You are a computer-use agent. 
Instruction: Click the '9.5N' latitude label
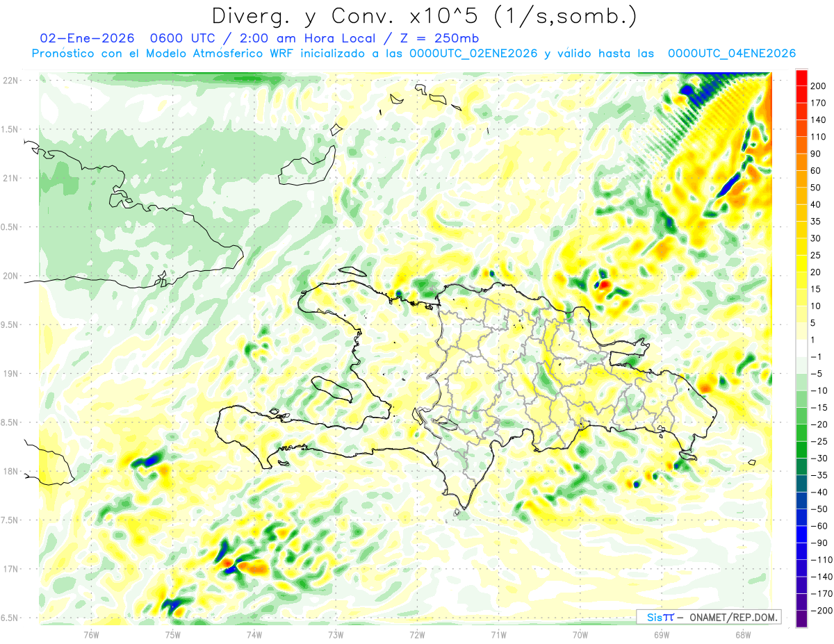(x=10, y=324)
